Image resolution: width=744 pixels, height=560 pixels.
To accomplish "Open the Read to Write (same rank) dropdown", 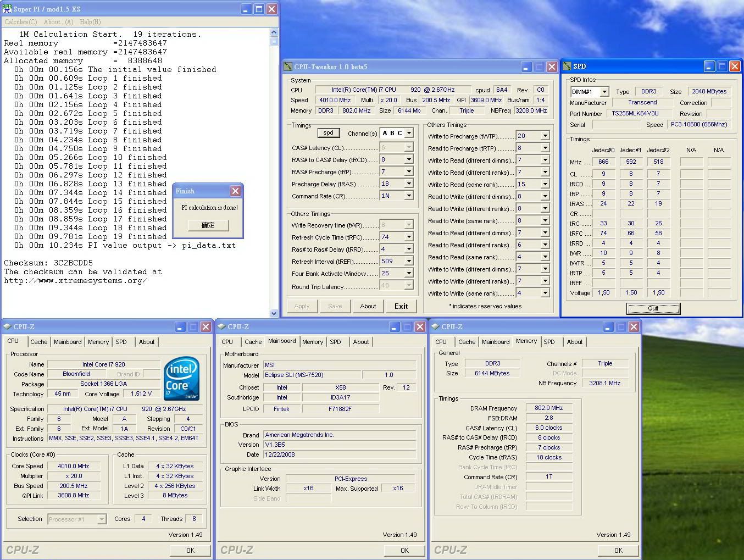I will tap(545, 220).
